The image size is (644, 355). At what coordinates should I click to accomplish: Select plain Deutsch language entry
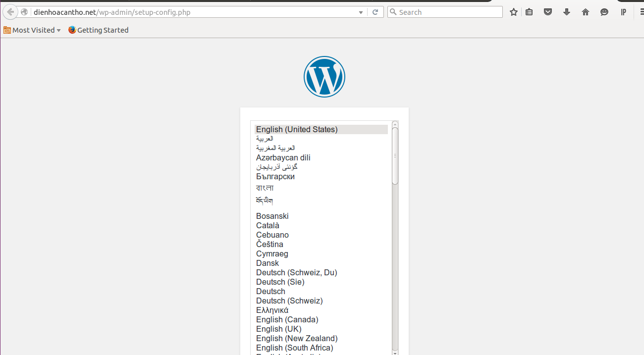[x=321, y=292]
